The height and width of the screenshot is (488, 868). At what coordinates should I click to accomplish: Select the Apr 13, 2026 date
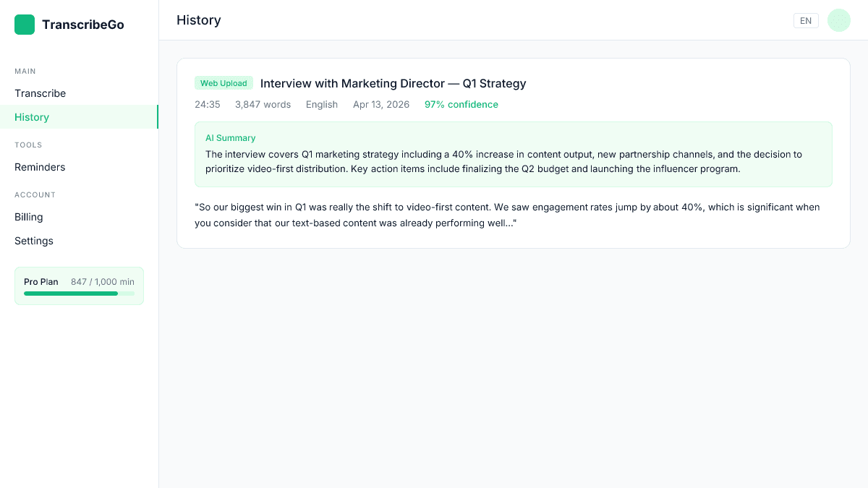click(381, 104)
